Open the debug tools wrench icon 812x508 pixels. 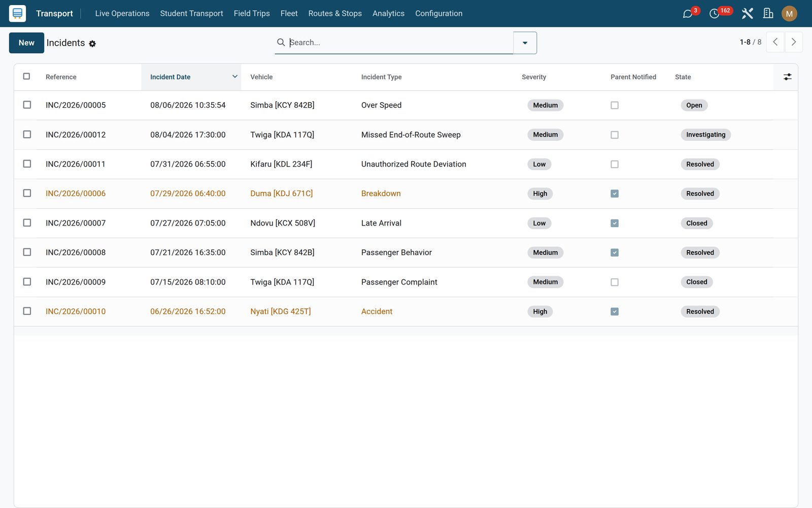click(x=747, y=14)
